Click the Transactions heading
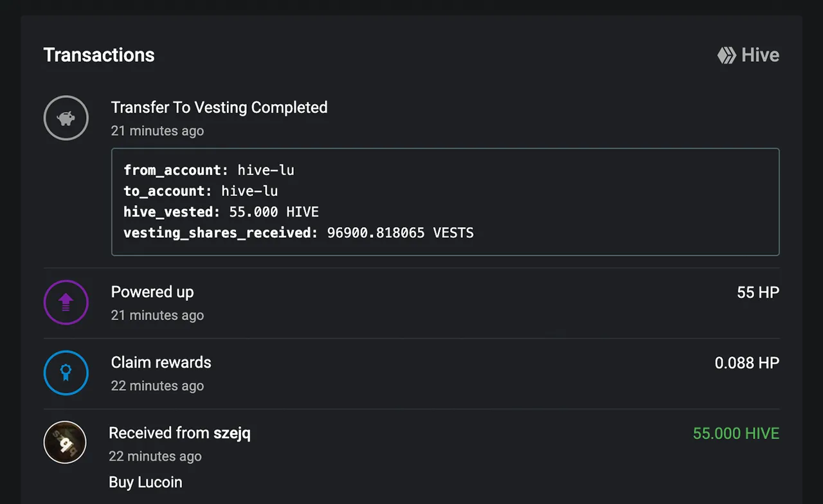 pos(99,55)
